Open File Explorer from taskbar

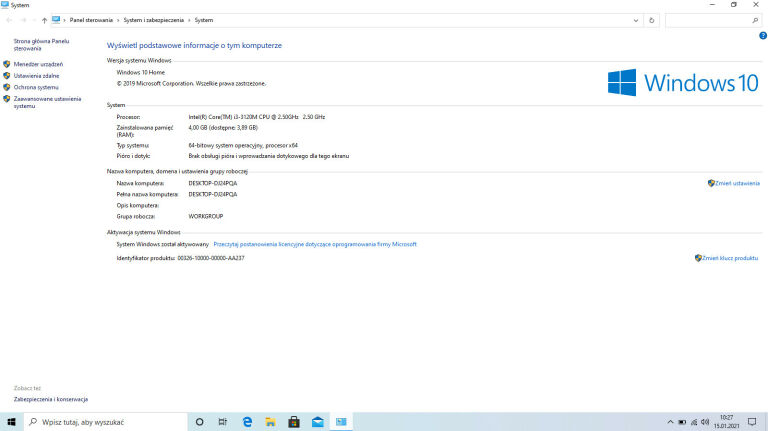[270, 422]
